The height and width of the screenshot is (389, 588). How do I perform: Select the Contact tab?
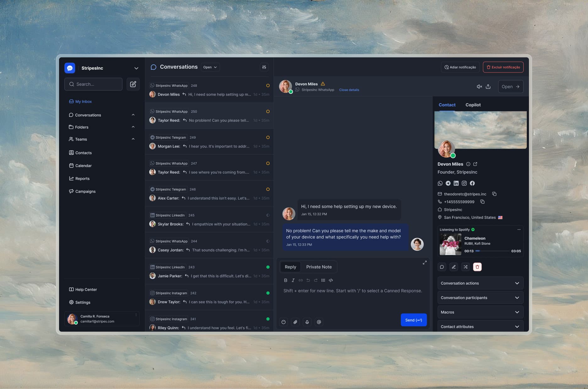[447, 105]
